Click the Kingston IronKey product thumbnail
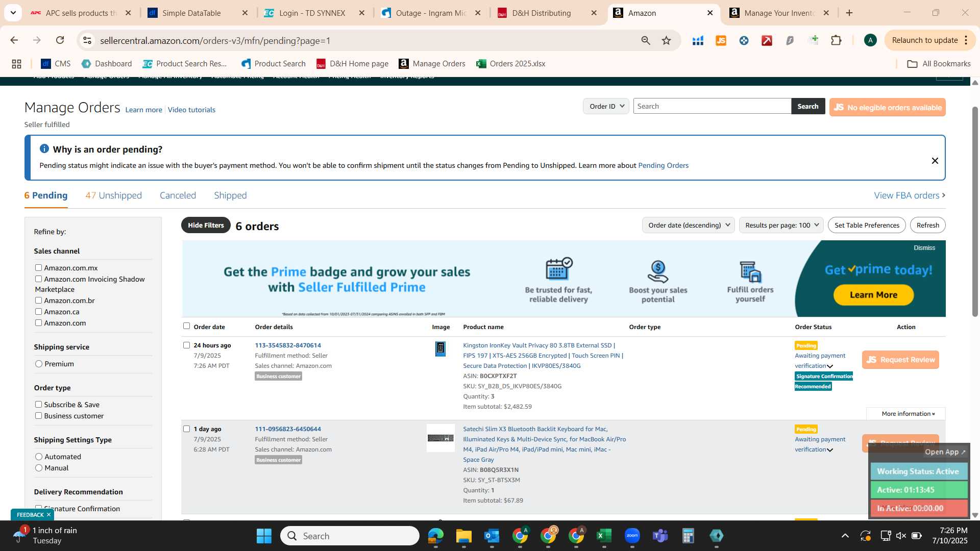 (440, 349)
